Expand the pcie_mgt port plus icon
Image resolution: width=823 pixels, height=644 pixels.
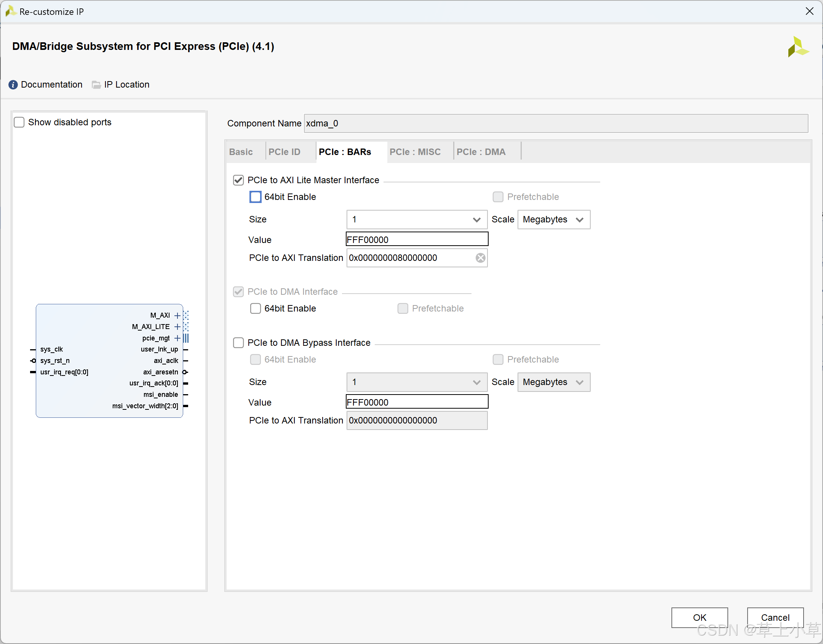pyautogui.click(x=177, y=338)
